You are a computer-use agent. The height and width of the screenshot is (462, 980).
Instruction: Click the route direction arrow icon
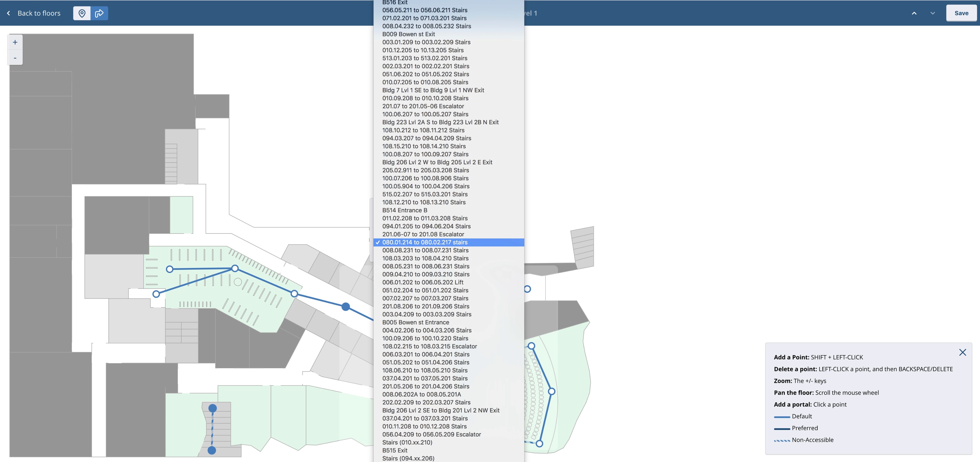[99, 13]
